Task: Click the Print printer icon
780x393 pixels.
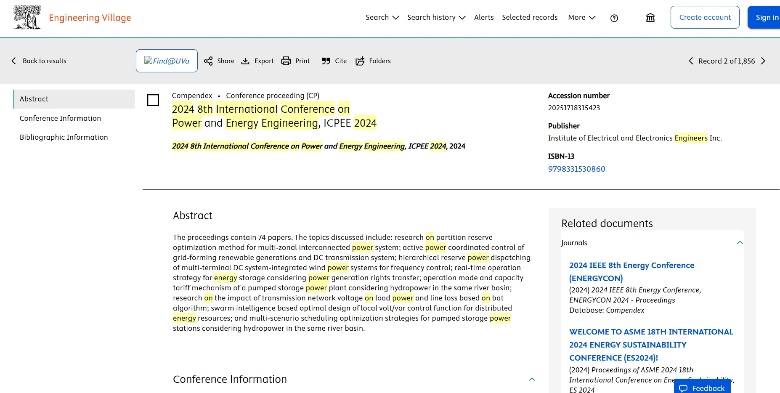Action: [286, 61]
